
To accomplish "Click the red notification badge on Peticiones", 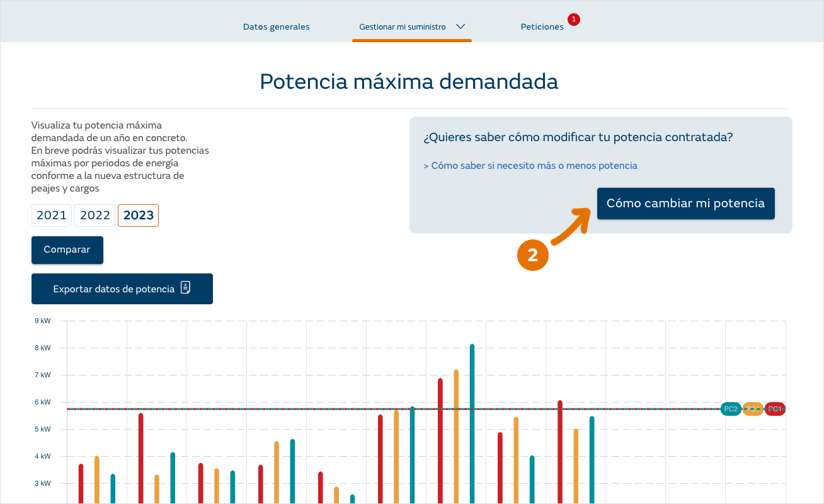I will 573,20.
